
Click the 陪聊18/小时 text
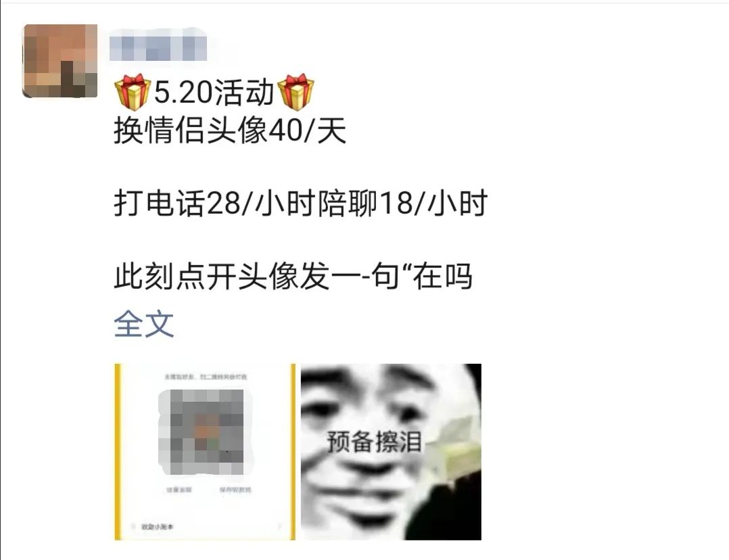(402, 204)
